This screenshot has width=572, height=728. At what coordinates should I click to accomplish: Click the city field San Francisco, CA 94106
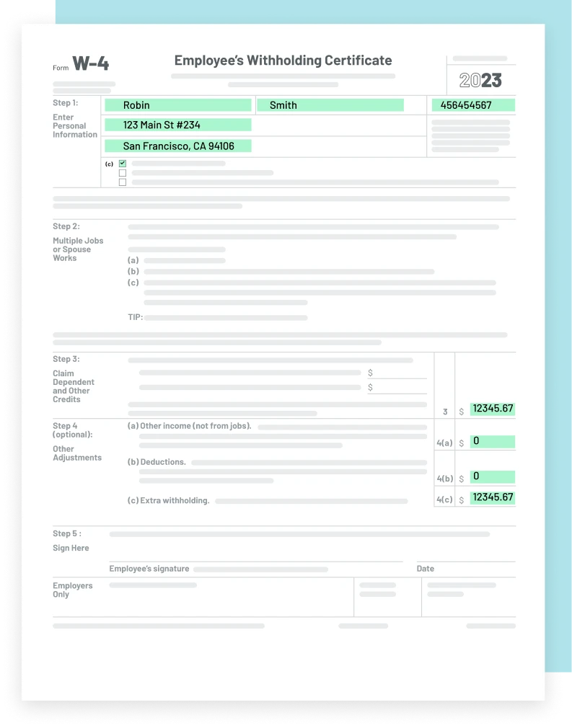click(178, 146)
